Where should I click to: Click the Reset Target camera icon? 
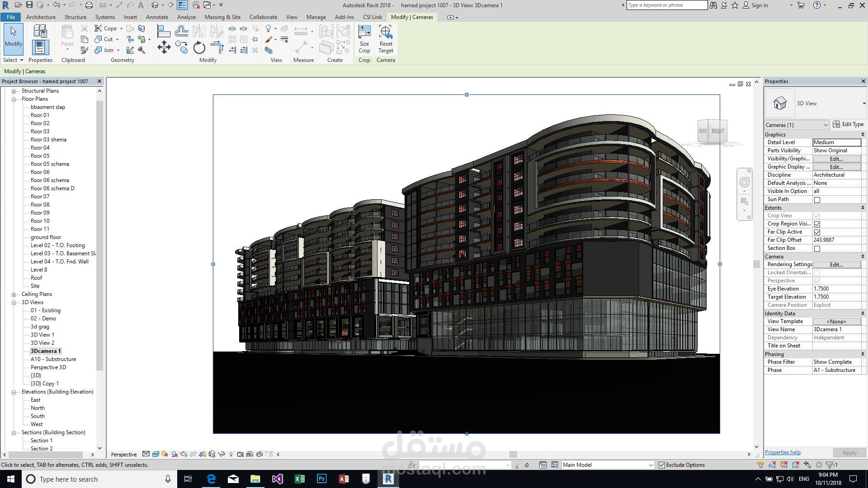[386, 33]
